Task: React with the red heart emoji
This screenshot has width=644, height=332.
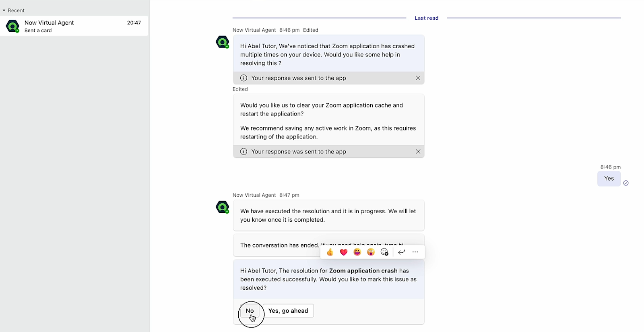Action: pos(344,252)
